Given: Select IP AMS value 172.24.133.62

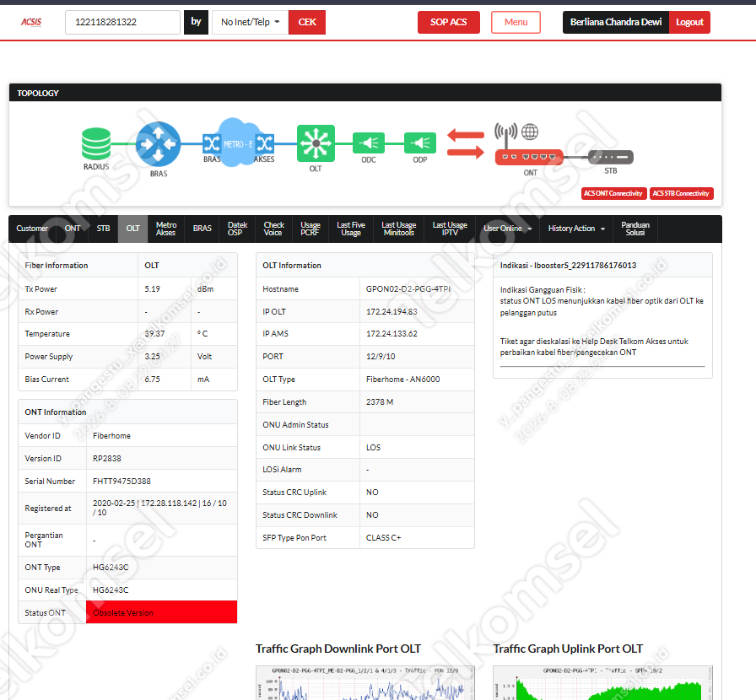Looking at the screenshot, I should coord(391,334).
